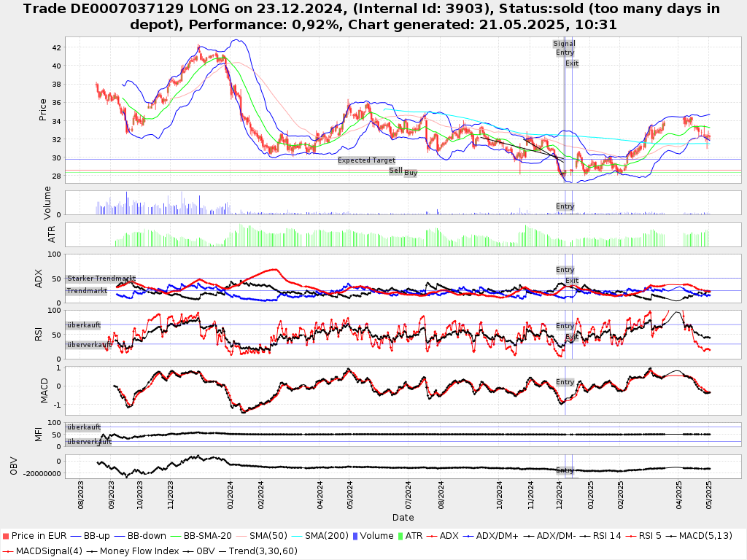747x560 pixels.
Task: Click the überkauft label in RSI panel
Action: (x=83, y=325)
